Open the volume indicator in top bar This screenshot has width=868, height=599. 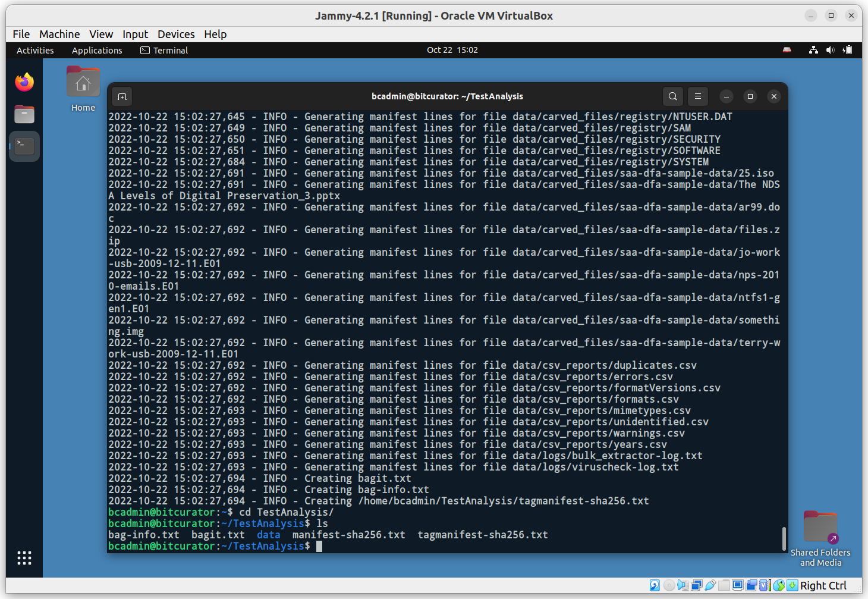(830, 50)
